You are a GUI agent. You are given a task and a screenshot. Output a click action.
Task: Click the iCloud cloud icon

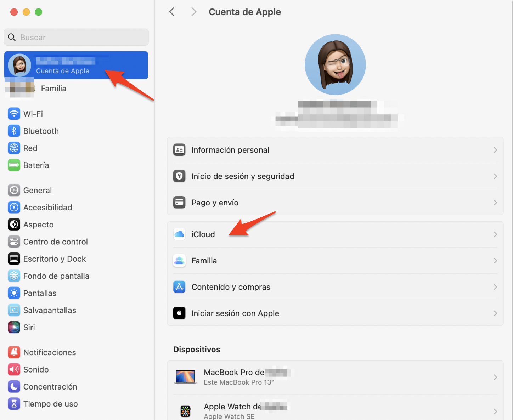179,234
